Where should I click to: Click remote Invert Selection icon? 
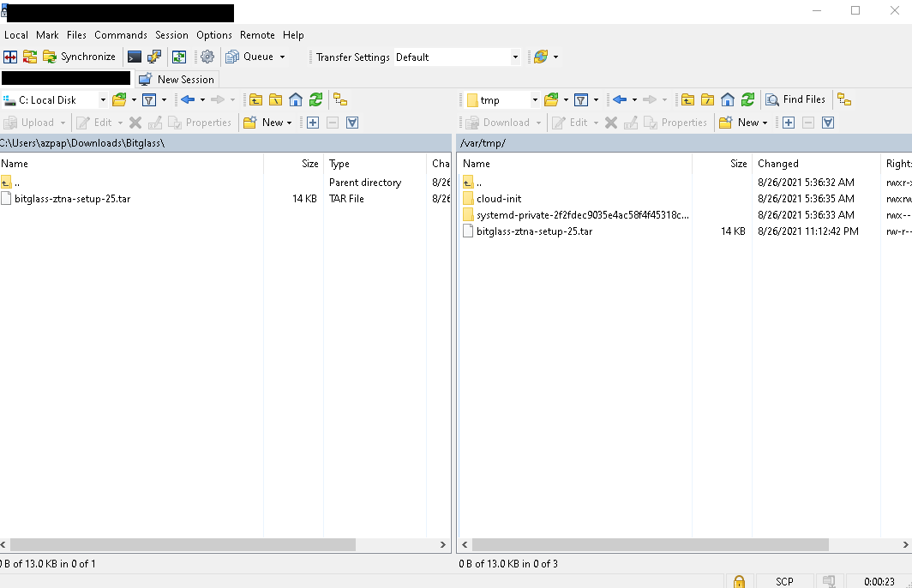pyautogui.click(x=828, y=123)
